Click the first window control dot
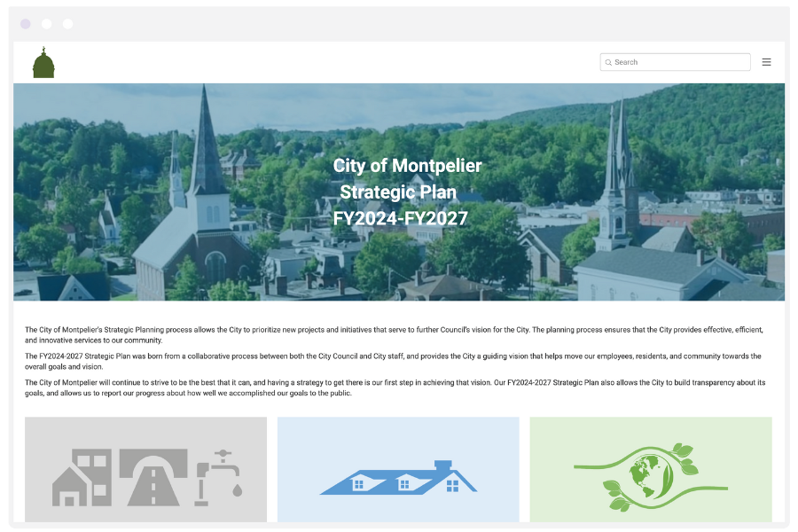798x532 pixels. [x=26, y=24]
